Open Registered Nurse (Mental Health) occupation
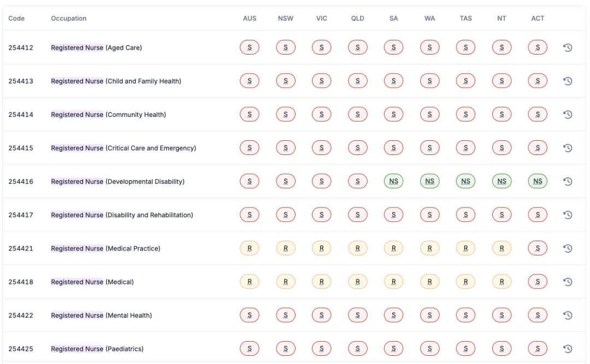The height and width of the screenshot is (364, 590). point(101,315)
